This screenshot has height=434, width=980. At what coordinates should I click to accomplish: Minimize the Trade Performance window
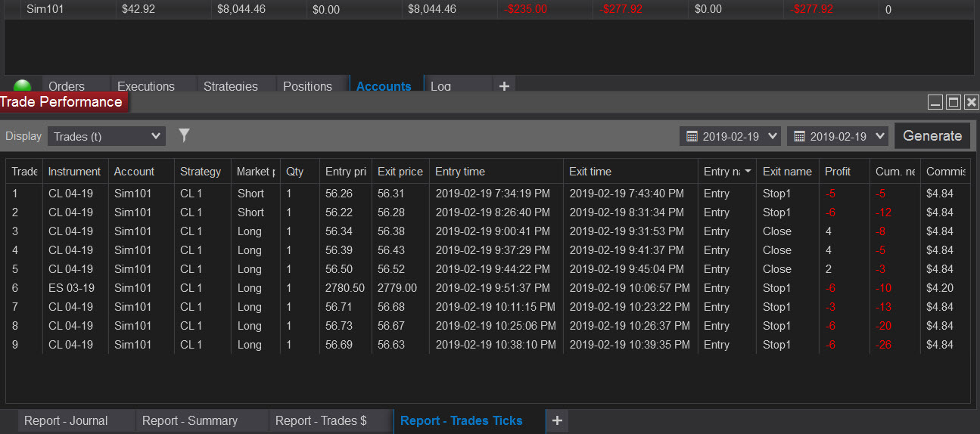click(x=935, y=102)
